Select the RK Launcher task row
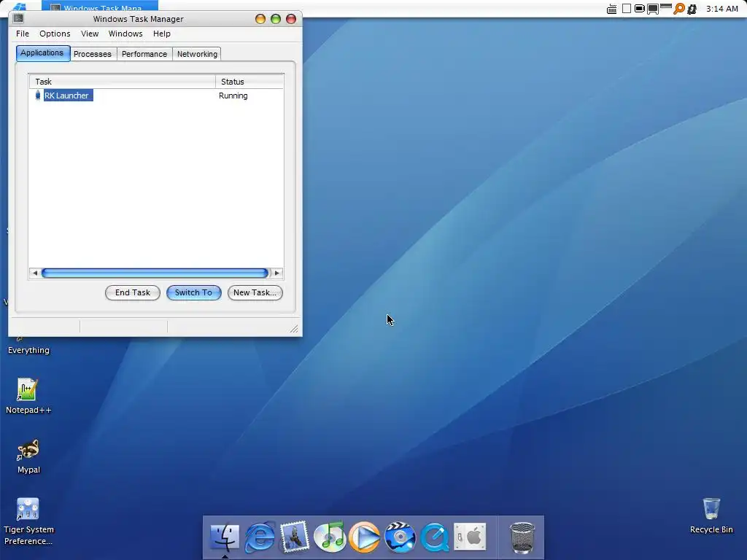 pos(156,96)
